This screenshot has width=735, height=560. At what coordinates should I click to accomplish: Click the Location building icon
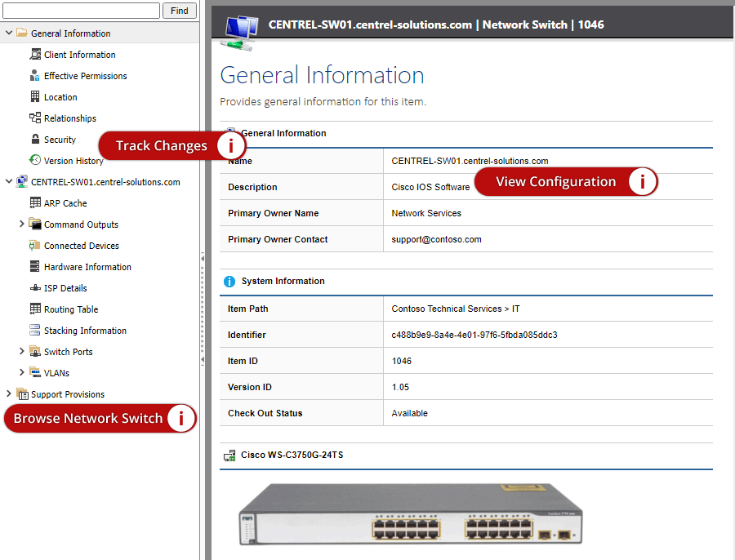[35, 96]
